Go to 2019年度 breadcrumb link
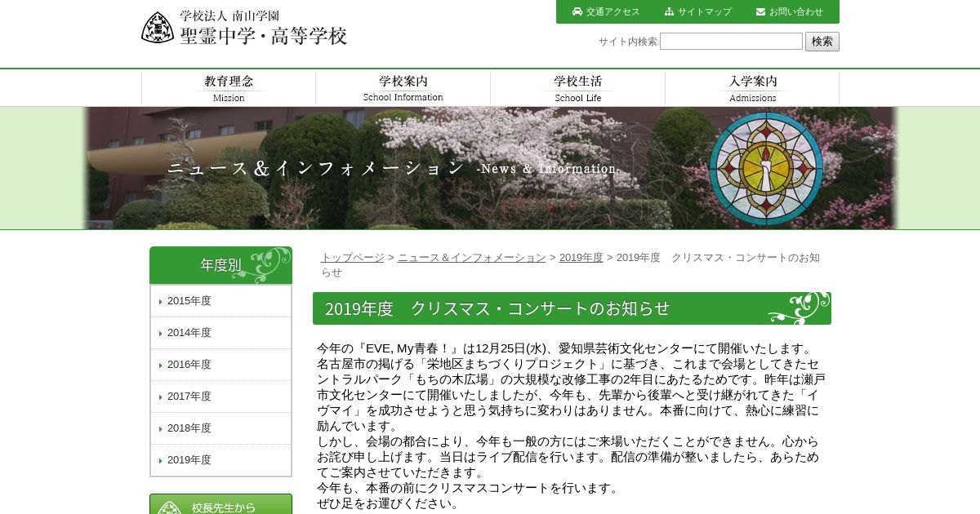The image size is (980, 514). [x=581, y=258]
